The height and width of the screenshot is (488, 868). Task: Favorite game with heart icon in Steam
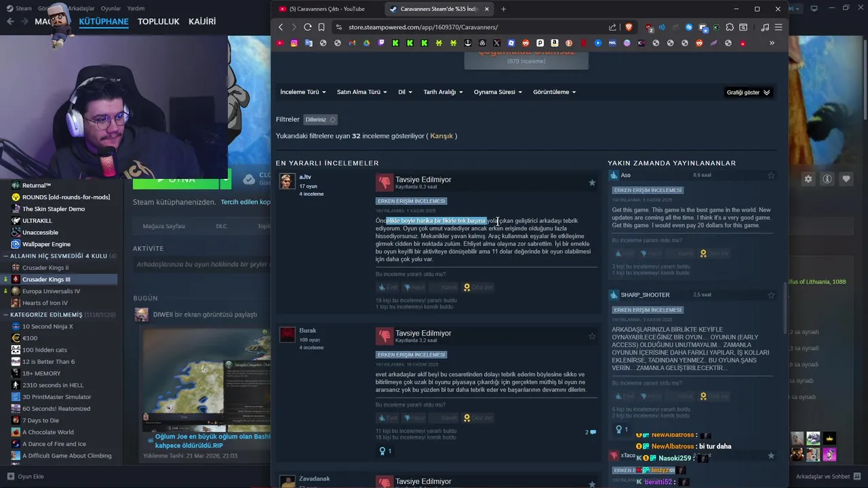click(846, 179)
